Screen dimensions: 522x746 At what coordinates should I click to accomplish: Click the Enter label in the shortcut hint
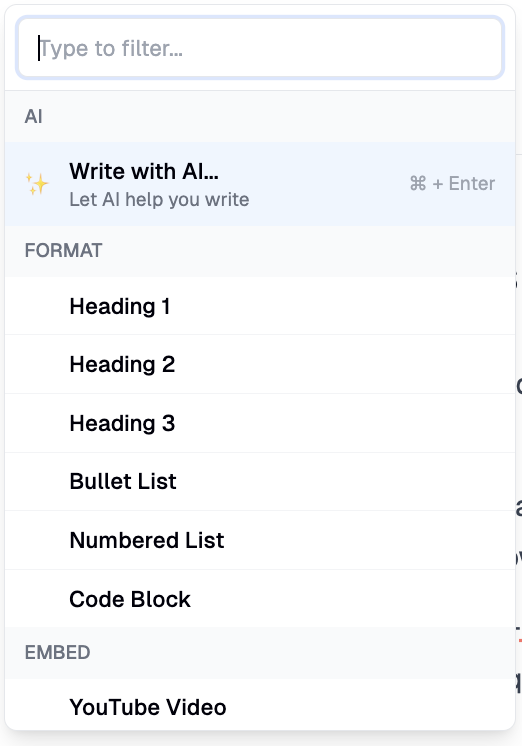click(472, 184)
